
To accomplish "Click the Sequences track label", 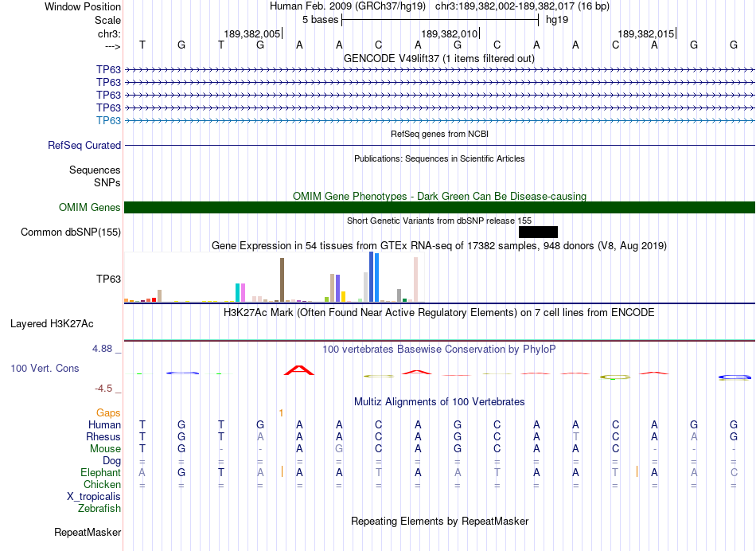I will click(x=95, y=170).
